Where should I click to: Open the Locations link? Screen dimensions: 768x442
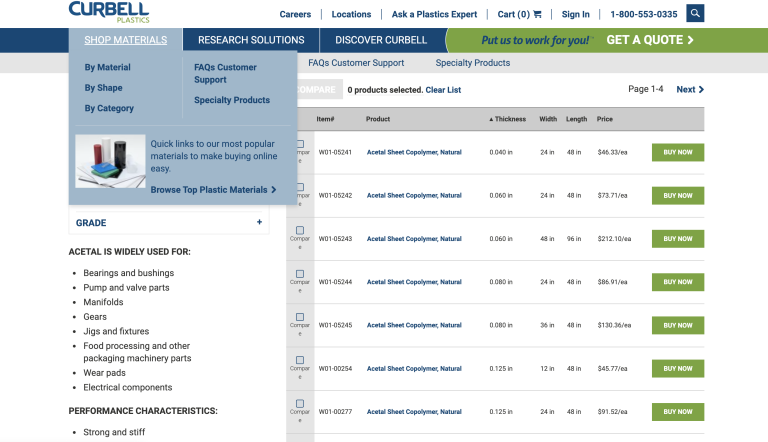click(x=351, y=14)
